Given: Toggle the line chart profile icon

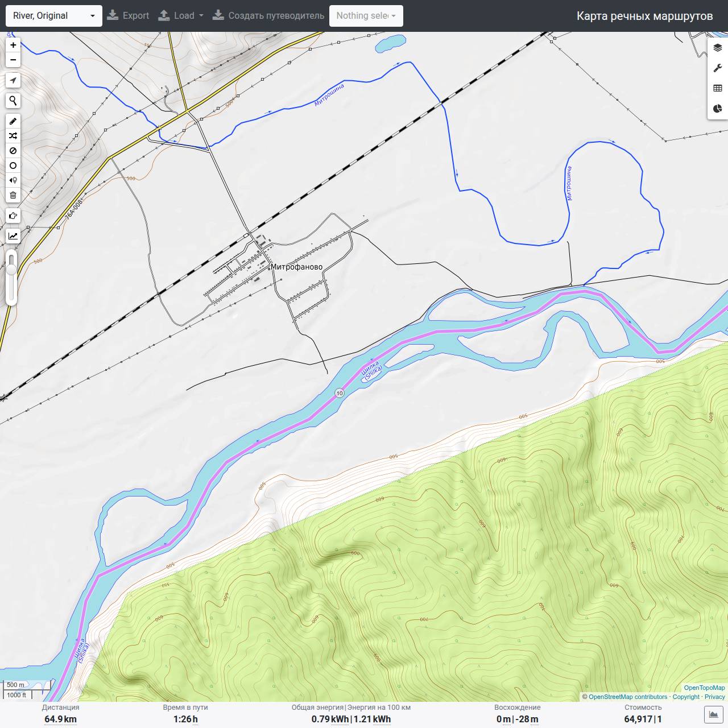Looking at the screenshot, I should point(13,236).
